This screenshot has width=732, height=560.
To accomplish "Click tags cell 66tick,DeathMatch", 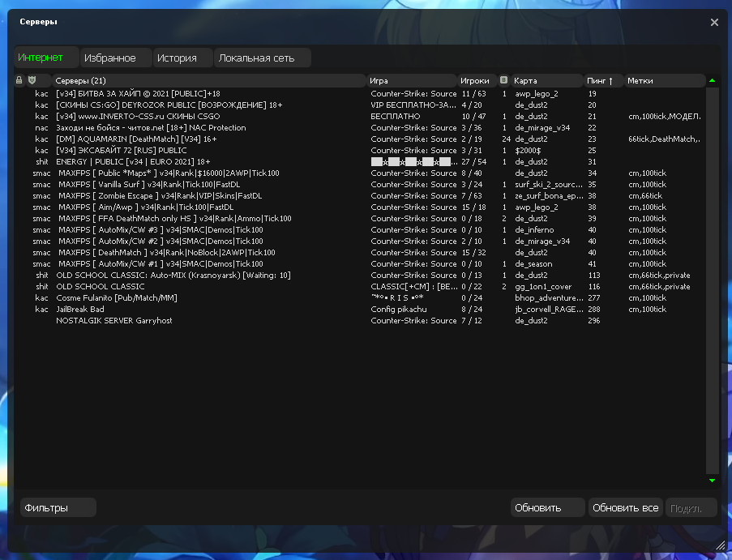I will [x=664, y=139].
